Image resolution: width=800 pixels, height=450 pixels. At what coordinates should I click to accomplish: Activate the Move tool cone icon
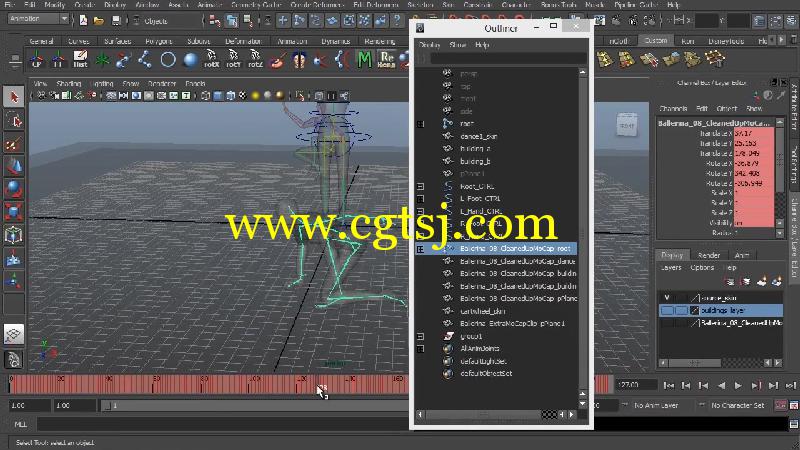point(14,166)
